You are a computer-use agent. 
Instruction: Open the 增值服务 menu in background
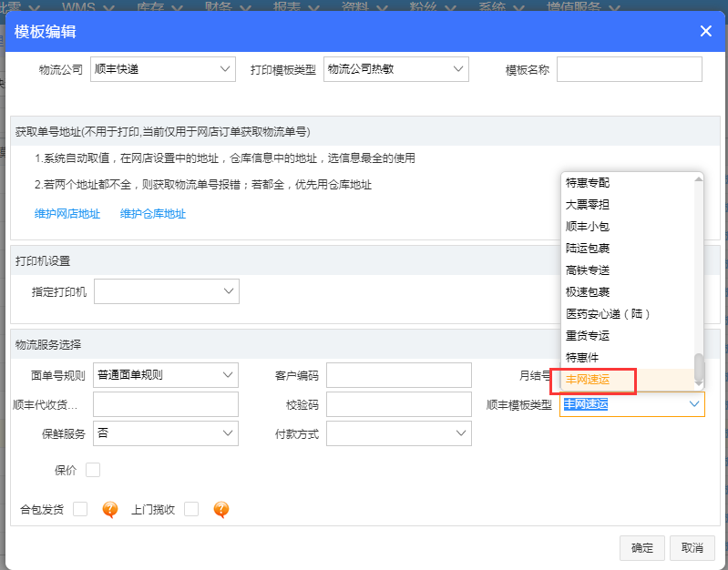coord(583,6)
